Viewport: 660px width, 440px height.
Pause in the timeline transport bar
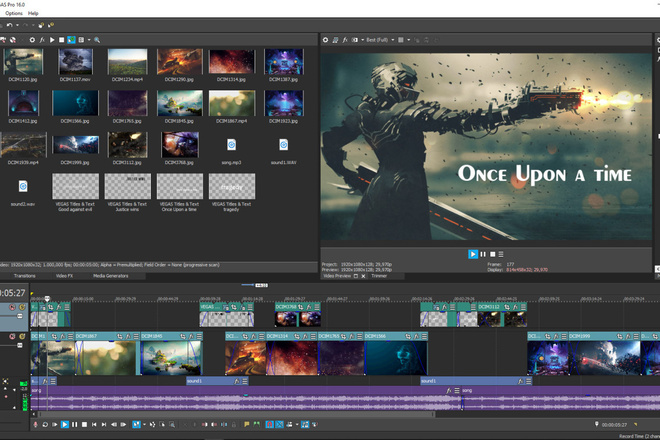click(75, 424)
